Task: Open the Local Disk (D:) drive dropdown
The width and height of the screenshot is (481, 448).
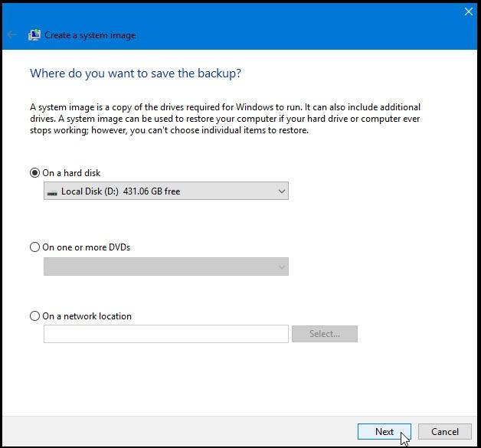Action: pos(165,191)
